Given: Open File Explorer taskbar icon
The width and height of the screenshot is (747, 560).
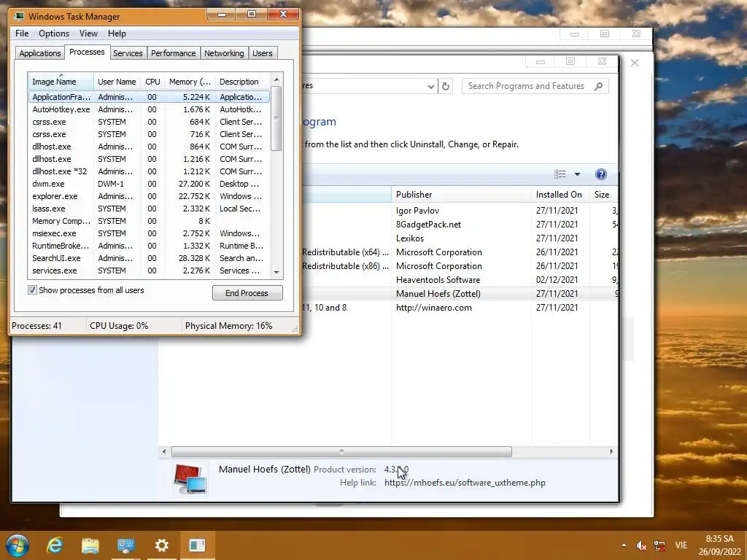Looking at the screenshot, I should pyautogui.click(x=90, y=545).
